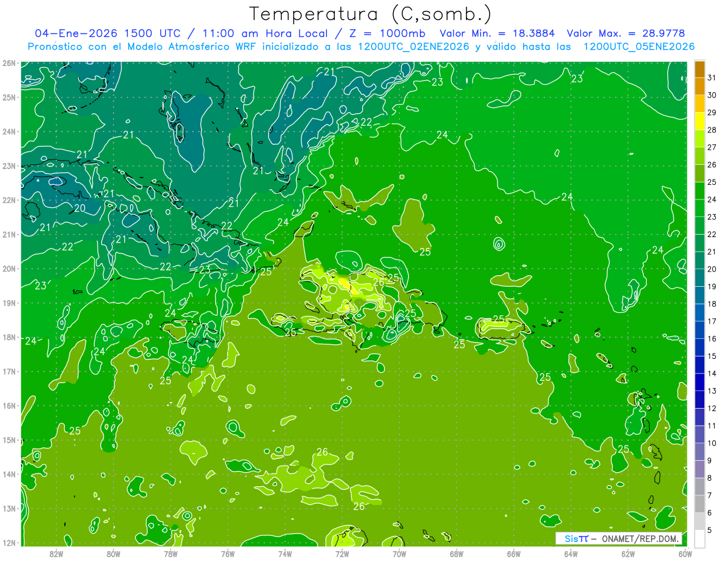Viewport: 728px width, 562px height.
Task: Click the '60W' longitude axis label
Action: [x=684, y=554]
